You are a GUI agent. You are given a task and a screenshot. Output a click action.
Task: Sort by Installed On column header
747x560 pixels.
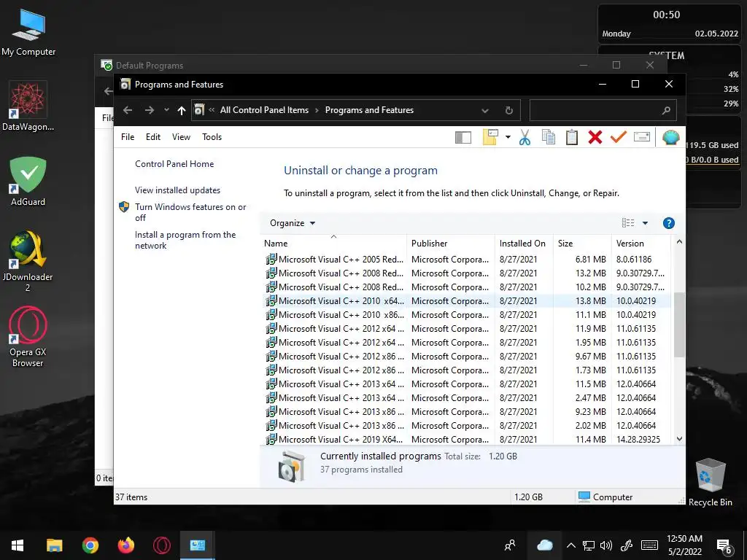[x=524, y=244]
